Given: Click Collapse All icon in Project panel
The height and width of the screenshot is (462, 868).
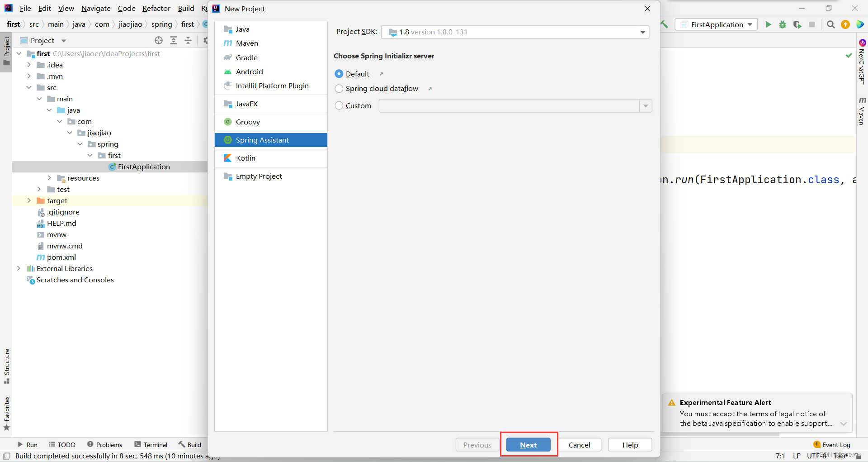Looking at the screenshot, I should (188, 40).
